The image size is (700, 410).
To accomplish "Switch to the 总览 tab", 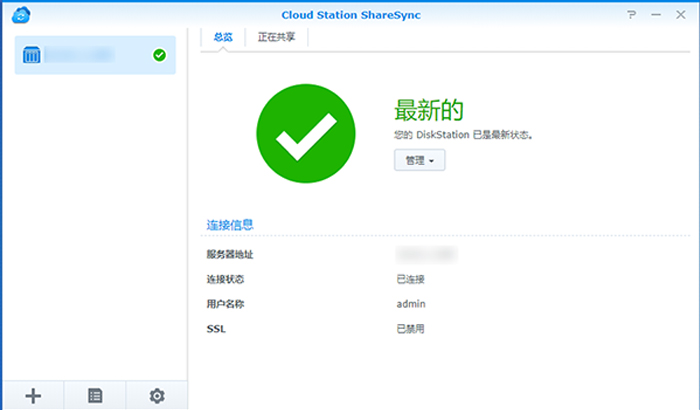I will pos(223,37).
